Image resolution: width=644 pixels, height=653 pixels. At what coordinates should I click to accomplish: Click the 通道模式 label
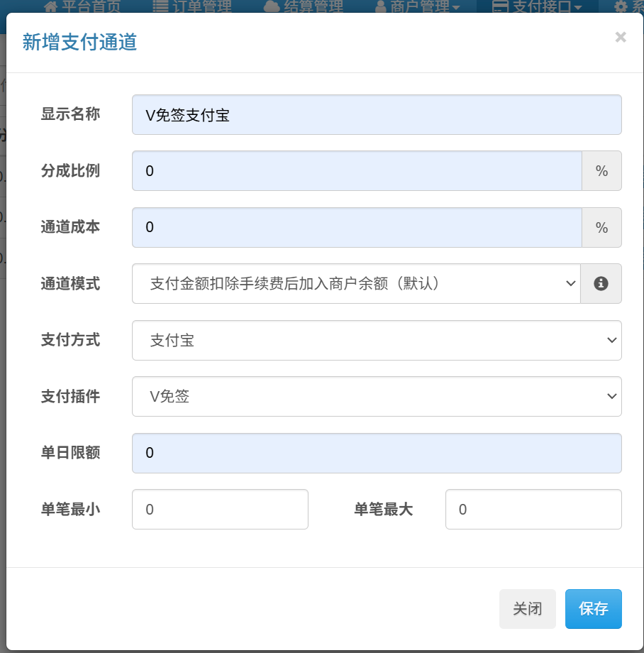pos(70,284)
